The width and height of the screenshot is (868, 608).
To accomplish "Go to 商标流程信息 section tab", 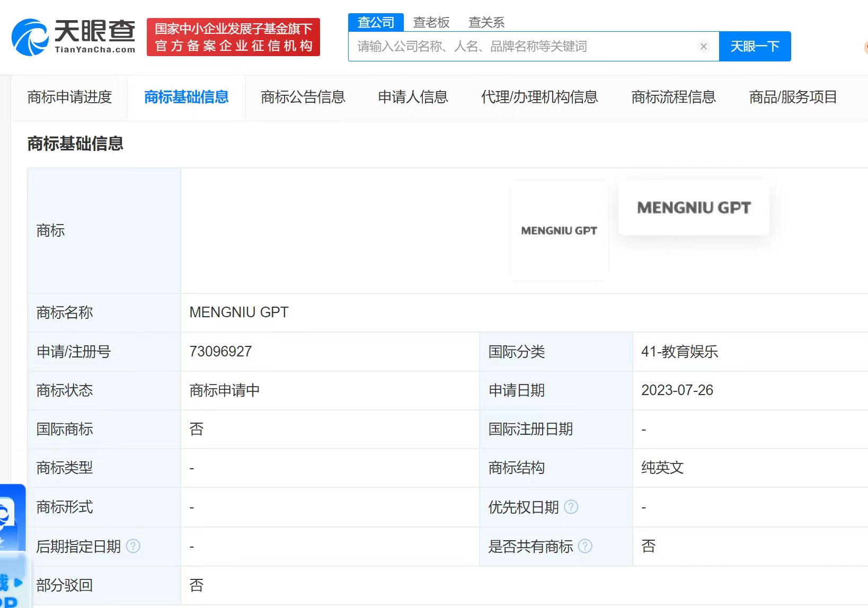I will (x=674, y=97).
